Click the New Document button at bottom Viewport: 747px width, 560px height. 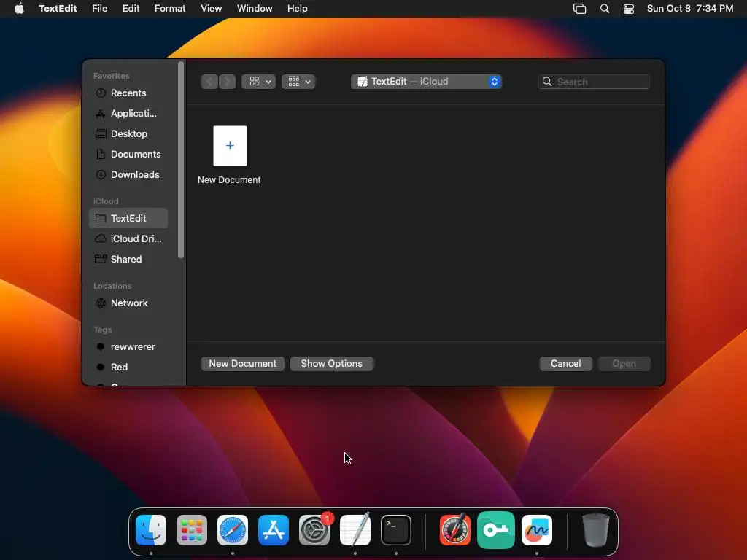click(242, 363)
